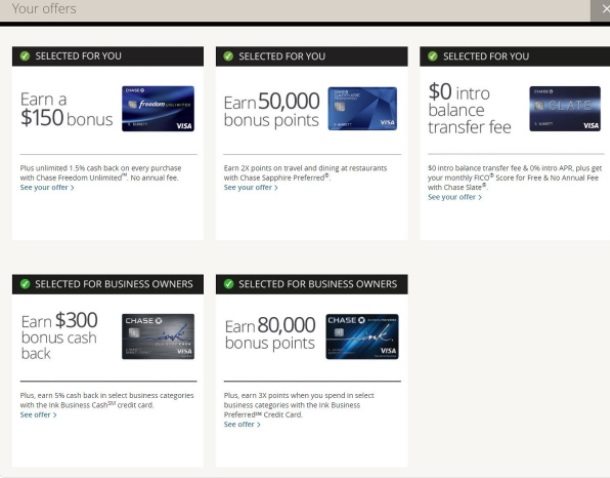Viewport: 610px width, 478px height.
Task: Click green check icon above $150 bonus offer
Action: [x=25, y=56]
